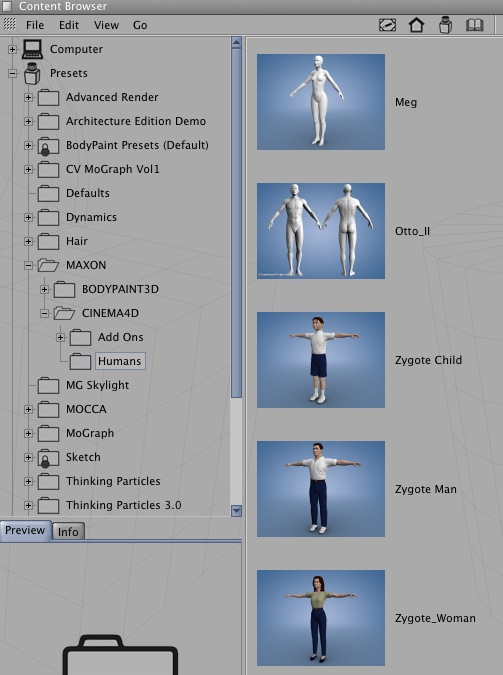Expand the Advanced Render folder
Image resolution: width=503 pixels, height=675 pixels.
click(28, 98)
